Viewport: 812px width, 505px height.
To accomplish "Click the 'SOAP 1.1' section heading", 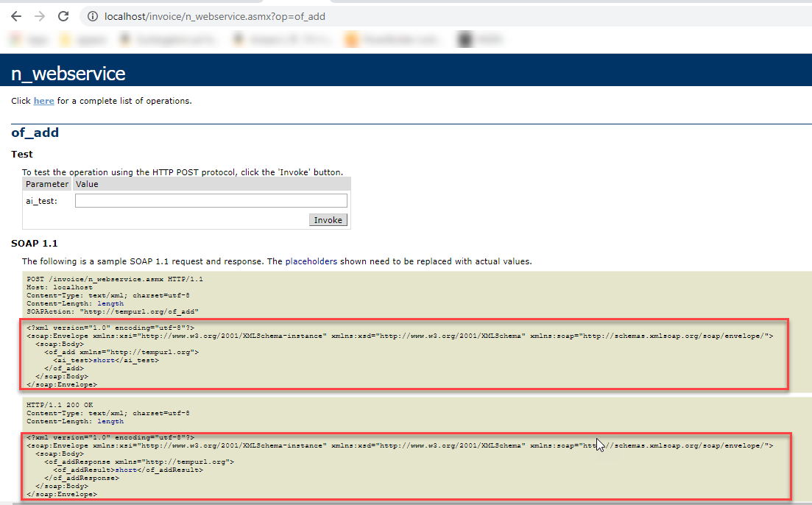I will tap(34, 243).
